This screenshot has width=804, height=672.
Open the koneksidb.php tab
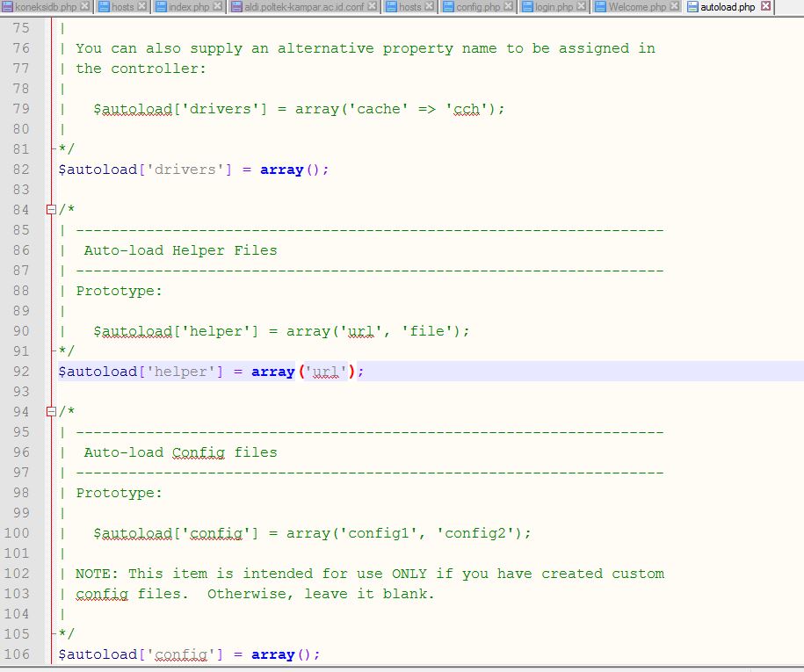pos(48,7)
